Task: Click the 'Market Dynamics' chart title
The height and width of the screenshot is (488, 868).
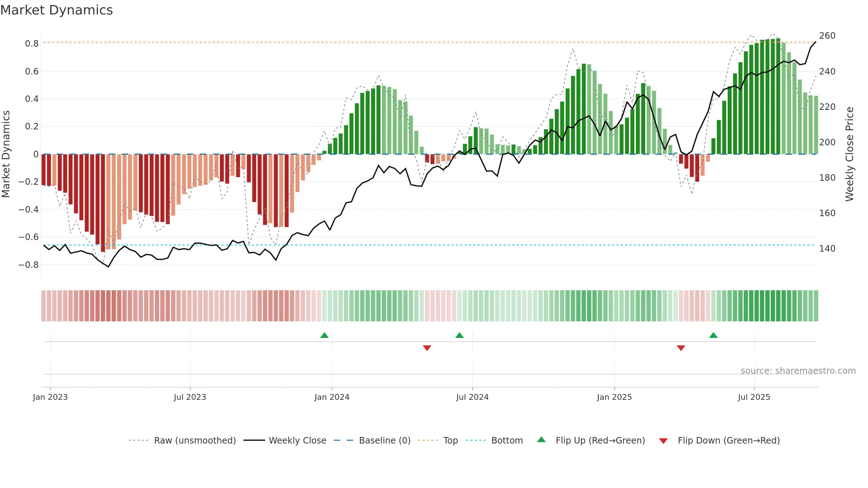Action: (56, 10)
